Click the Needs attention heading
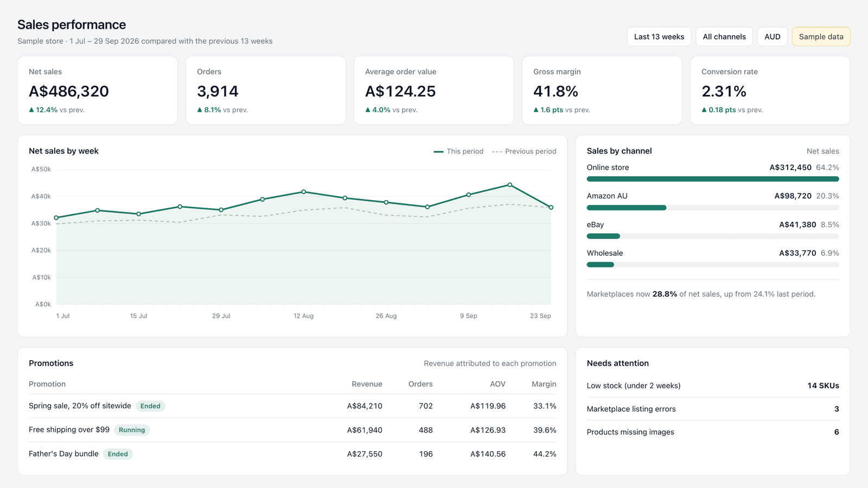This screenshot has height=488, width=868. pos(617,363)
